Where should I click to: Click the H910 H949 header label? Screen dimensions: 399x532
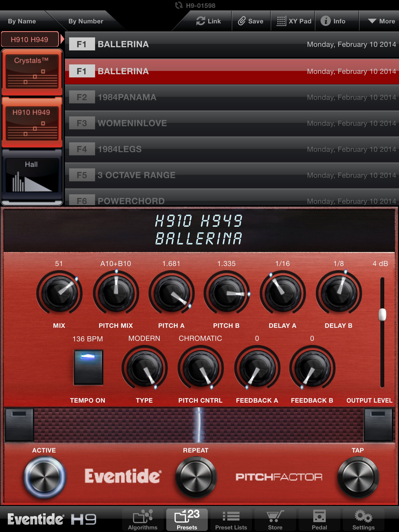[30, 39]
